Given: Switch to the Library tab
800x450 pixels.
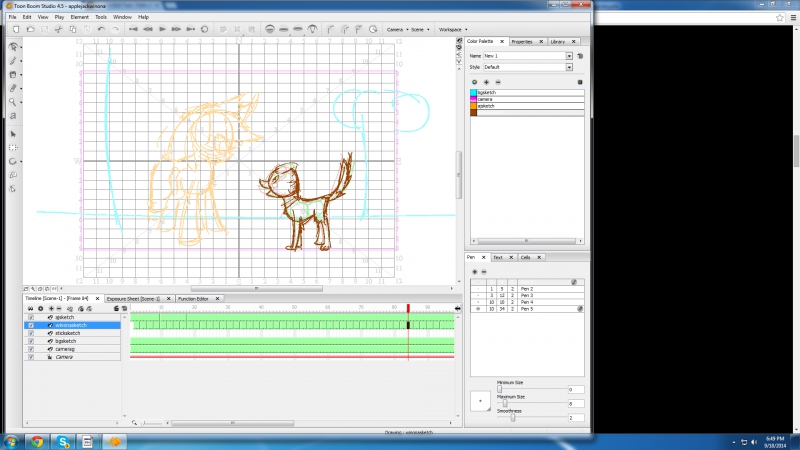Looking at the screenshot, I should (x=557, y=42).
